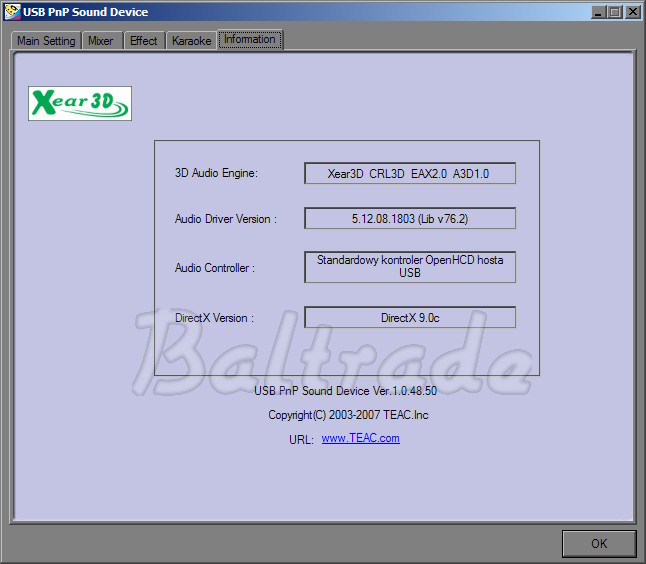
Task: Click the Xear 3D logo
Action: (x=80, y=103)
